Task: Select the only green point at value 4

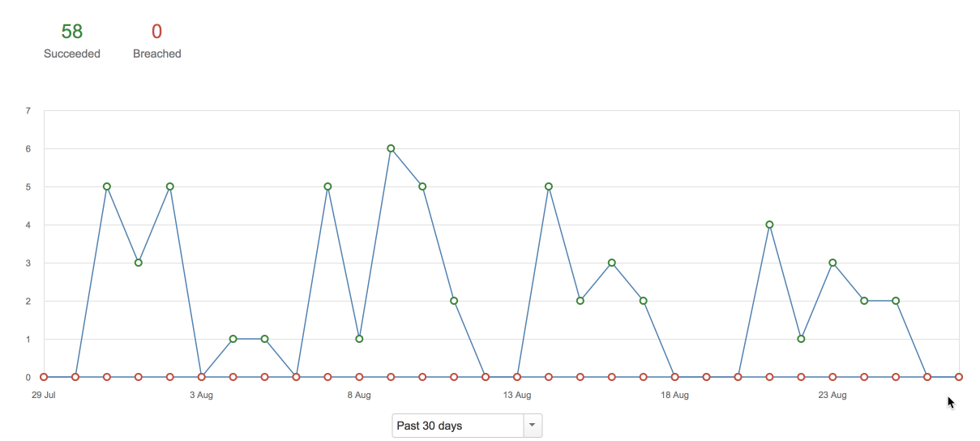Action: pyautogui.click(x=769, y=225)
